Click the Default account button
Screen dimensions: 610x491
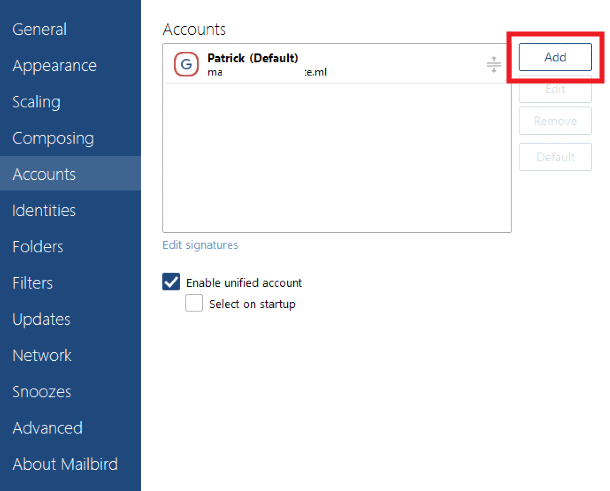pyautogui.click(x=555, y=157)
